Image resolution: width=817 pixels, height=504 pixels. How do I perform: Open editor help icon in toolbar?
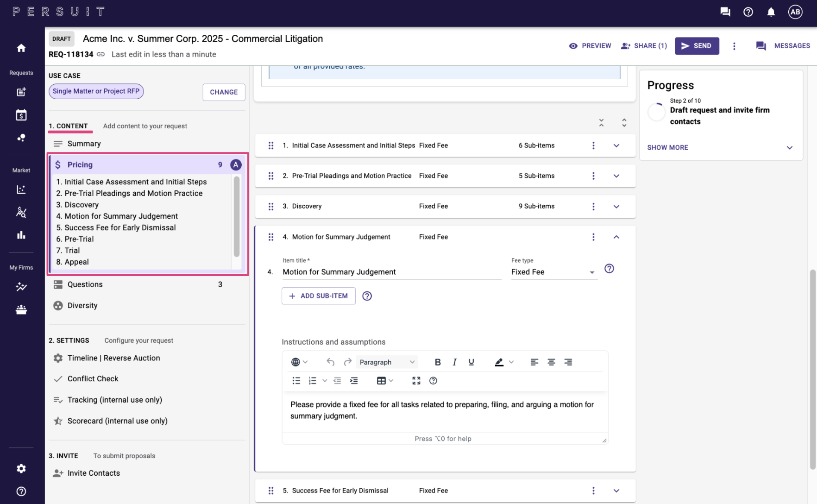(x=433, y=380)
